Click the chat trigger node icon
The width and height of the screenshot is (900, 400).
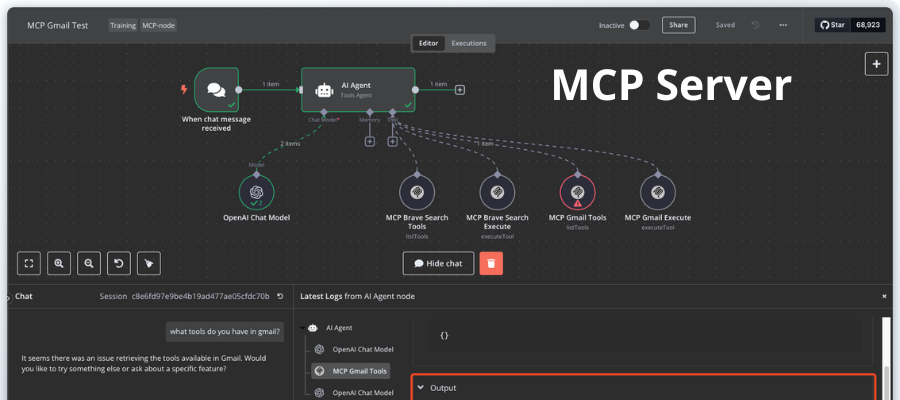point(216,90)
